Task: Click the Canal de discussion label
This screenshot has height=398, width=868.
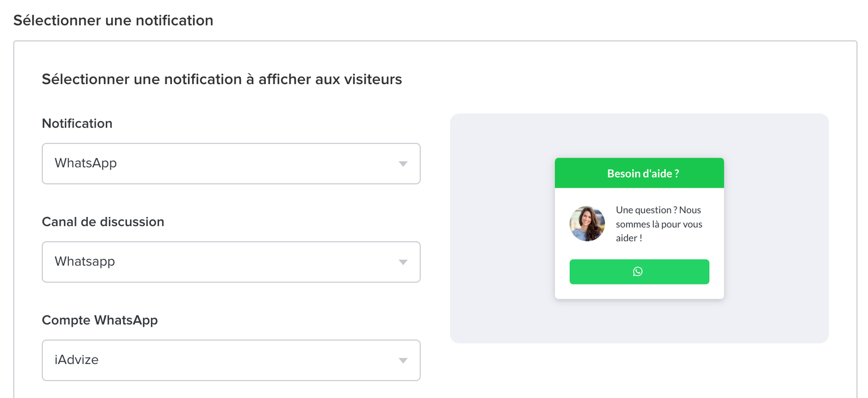Action: coord(103,222)
